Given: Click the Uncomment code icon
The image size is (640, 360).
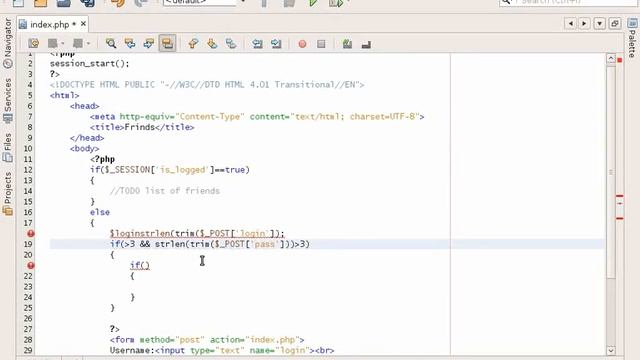Looking at the screenshot, I should pos(366,44).
